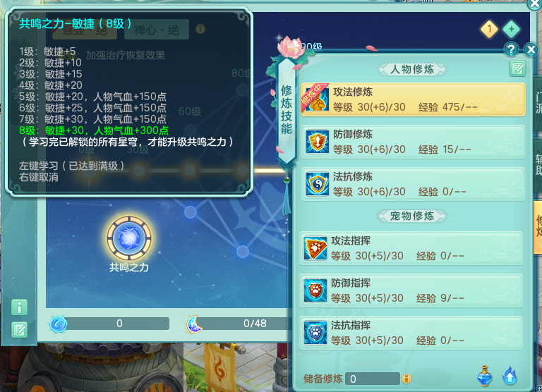Use the blue potion bottle icon
This screenshot has height=392, width=542.
[x=485, y=376]
